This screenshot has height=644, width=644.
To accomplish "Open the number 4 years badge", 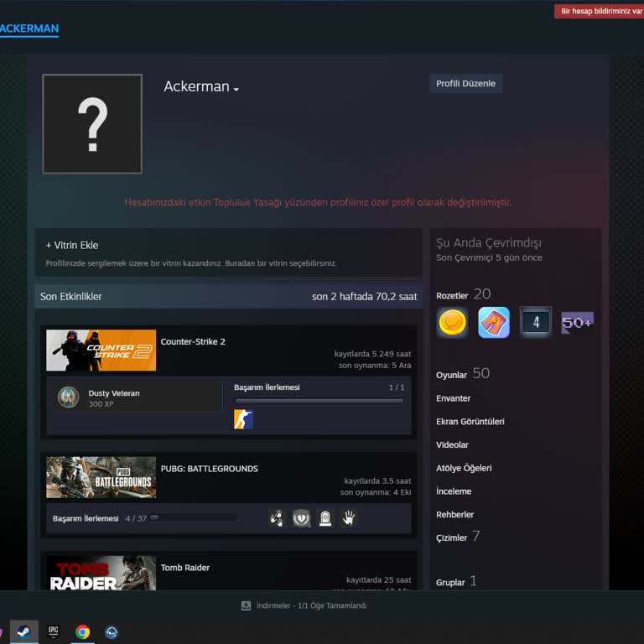I will pos(536,322).
